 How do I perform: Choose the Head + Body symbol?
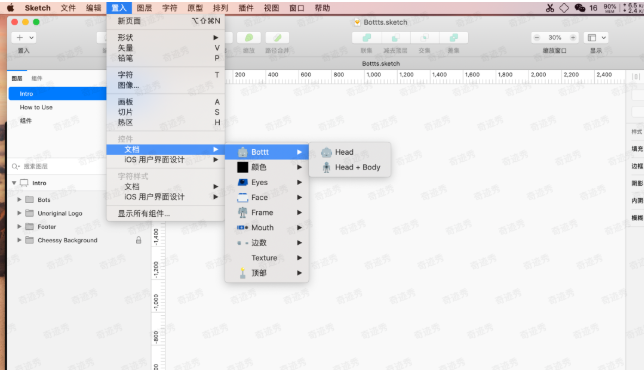(x=349, y=167)
